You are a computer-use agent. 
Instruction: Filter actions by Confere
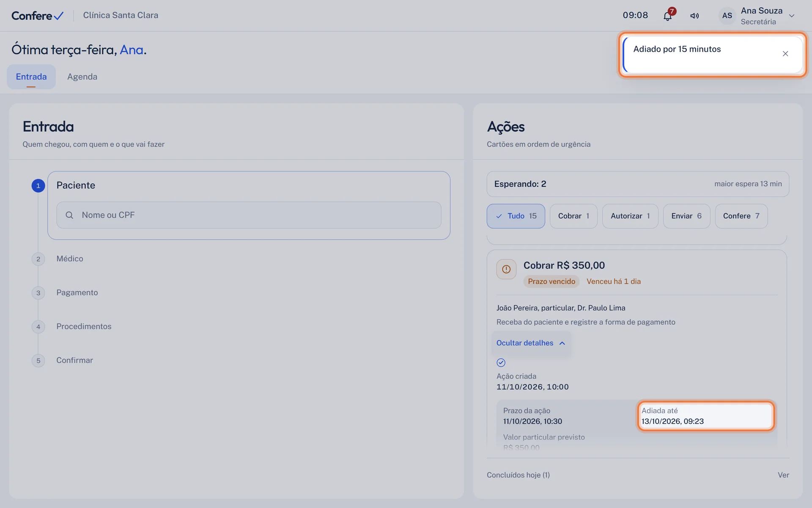pyautogui.click(x=741, y=216)
